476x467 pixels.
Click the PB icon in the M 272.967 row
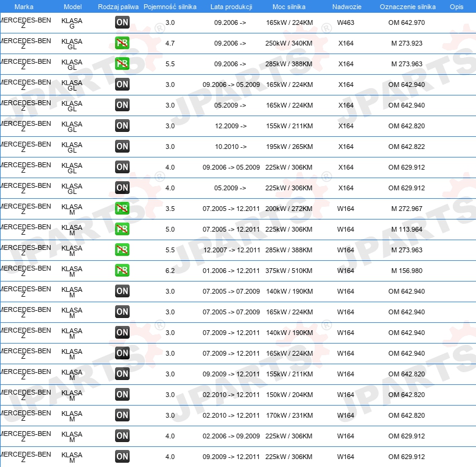pyautogui.click(x=122, y=209)
